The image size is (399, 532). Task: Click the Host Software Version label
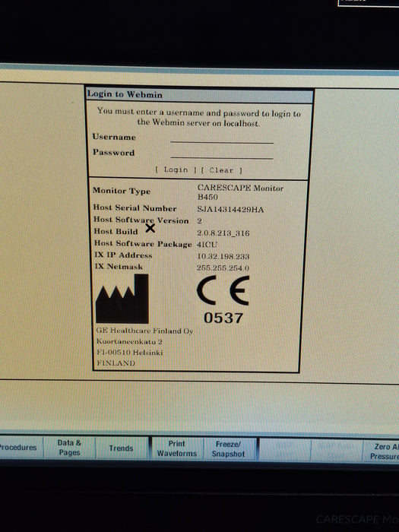[x=141, y=220]
